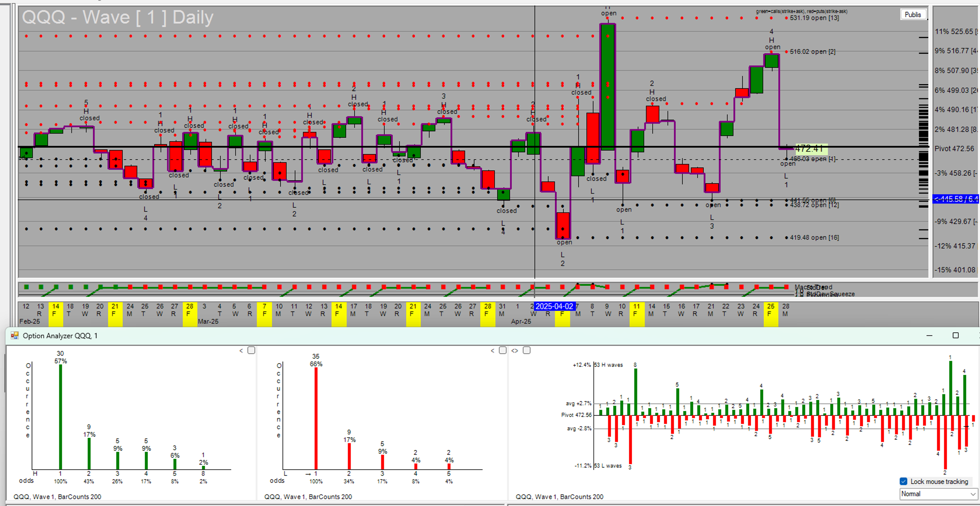The image size is (980, 506).
Task: Click the <> arrows in the waves panel
Action: [515, 350]
